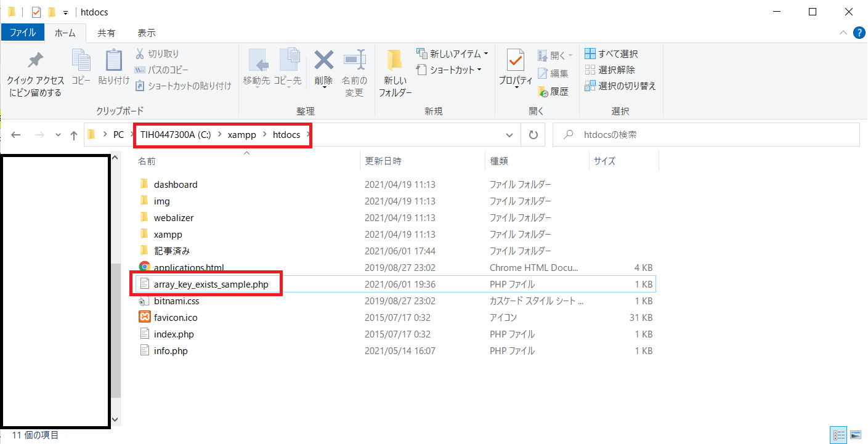This screenshot has width=868, height=444.
Task: Click the Pin to Quick Access icon
Action: click(35, 62)
